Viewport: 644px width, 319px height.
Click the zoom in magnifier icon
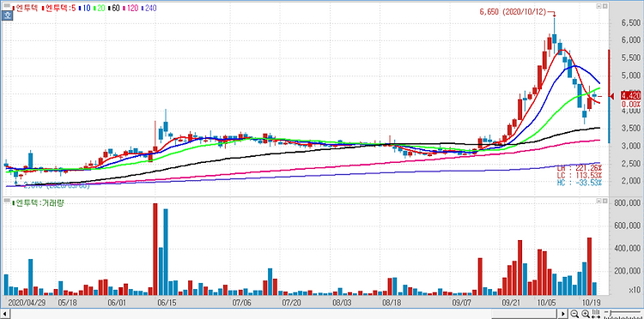pyautogui.click(x=586, y=314)
